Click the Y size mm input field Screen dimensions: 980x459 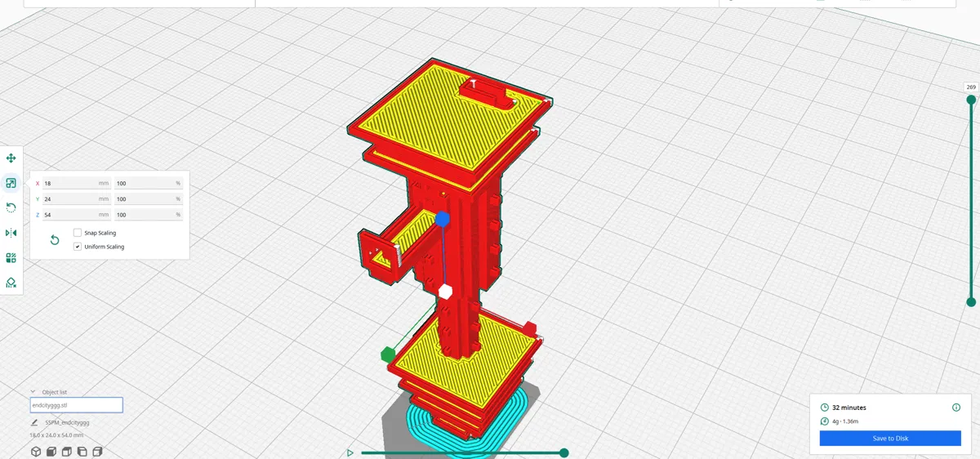click(76, 199)
